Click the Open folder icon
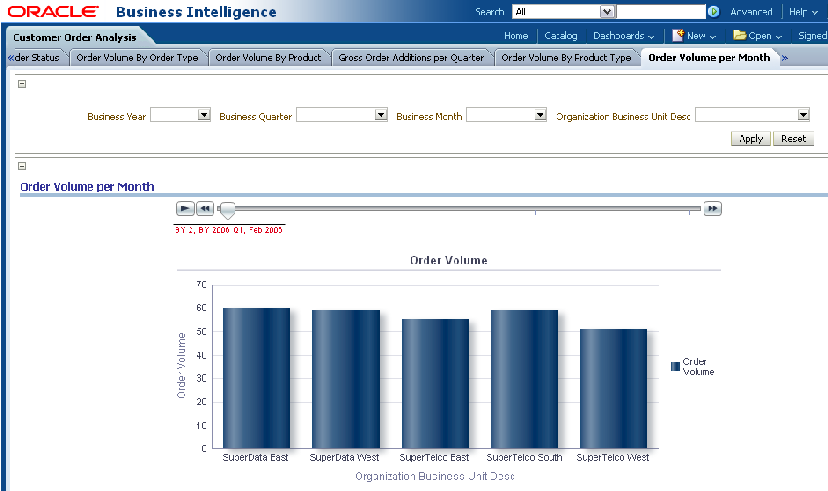The height and width of the screenshot is (491, 828). point(739,35)
